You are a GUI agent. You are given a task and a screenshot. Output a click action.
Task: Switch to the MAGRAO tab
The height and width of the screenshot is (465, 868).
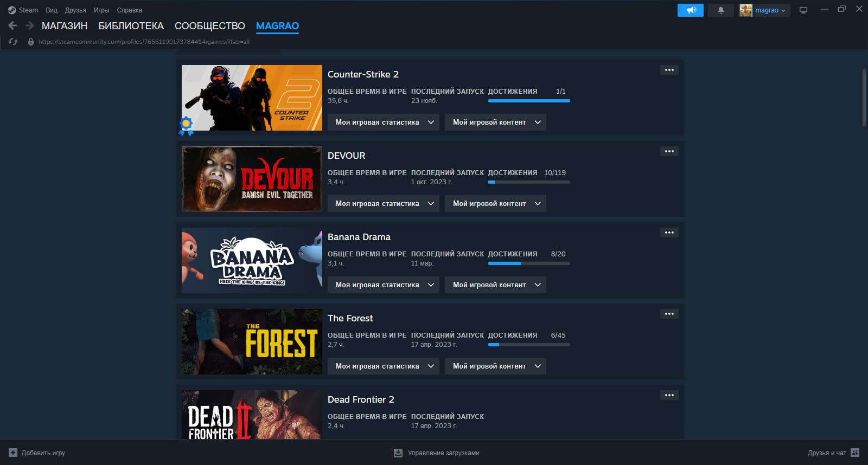277,26
